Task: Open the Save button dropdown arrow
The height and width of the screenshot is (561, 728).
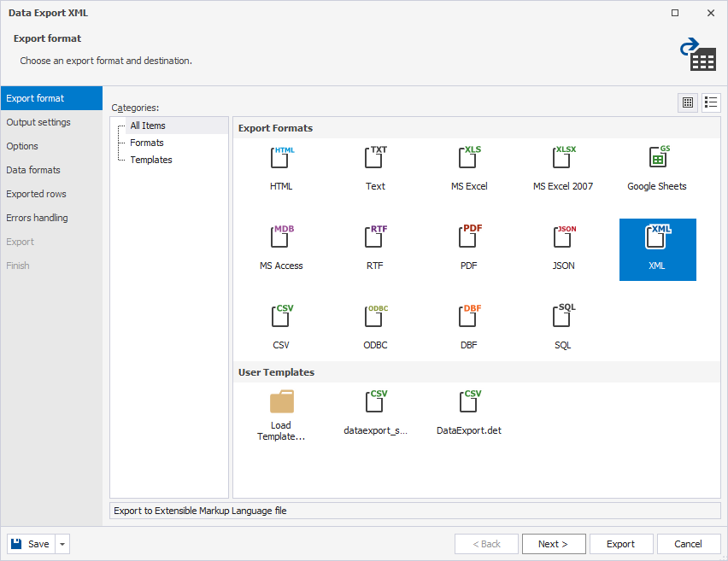Action: (63, 544)
